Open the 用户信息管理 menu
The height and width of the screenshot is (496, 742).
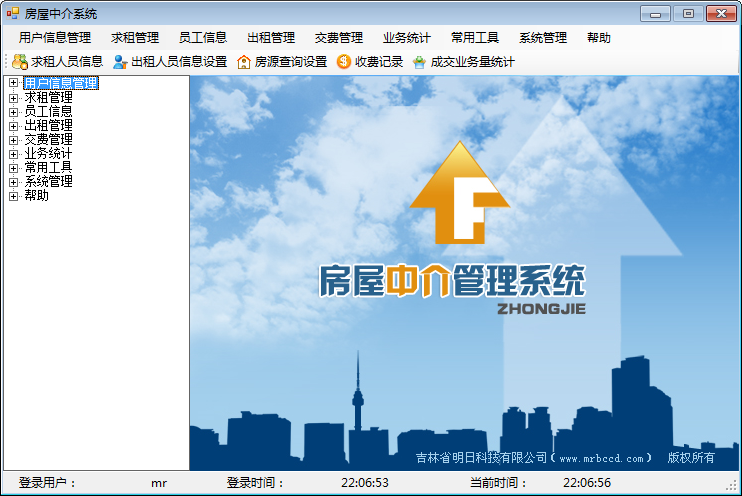[x=55, y=38]
